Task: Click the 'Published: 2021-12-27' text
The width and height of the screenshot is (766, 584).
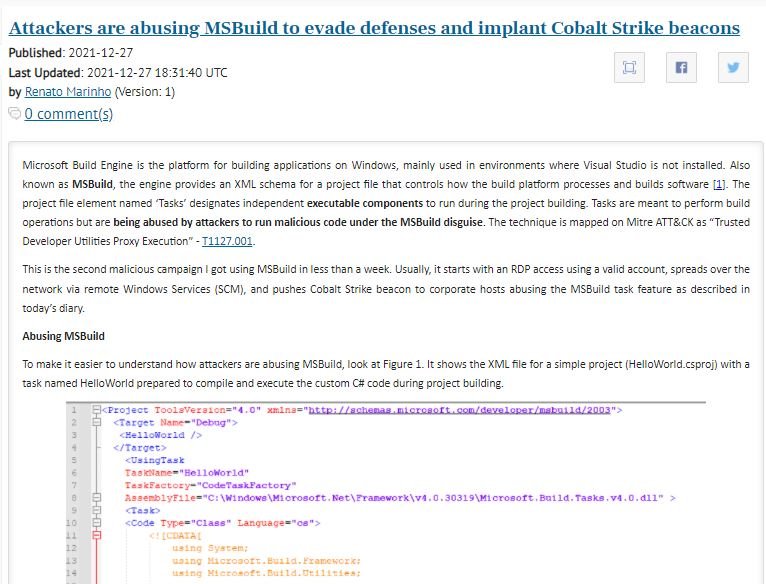Action: point(71,52)
